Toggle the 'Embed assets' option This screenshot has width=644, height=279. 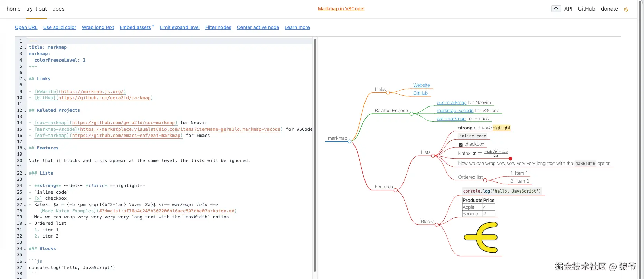(x=135, y=27)
